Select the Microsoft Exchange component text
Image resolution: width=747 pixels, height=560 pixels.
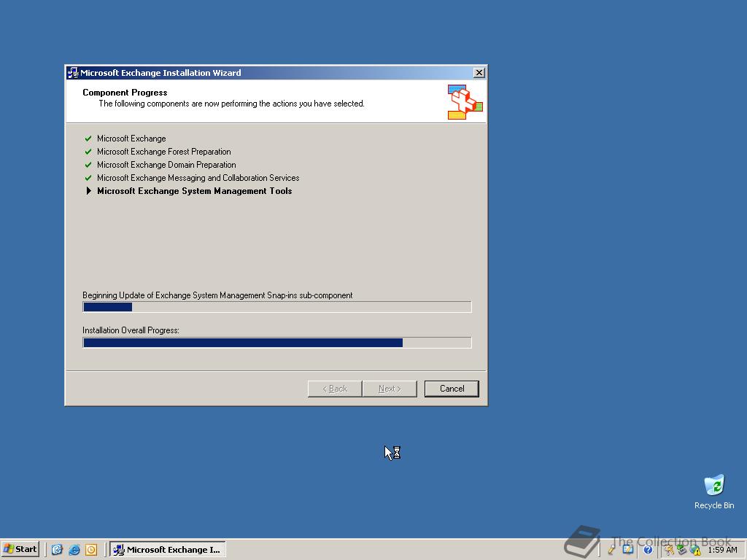[x=131, y=139]
